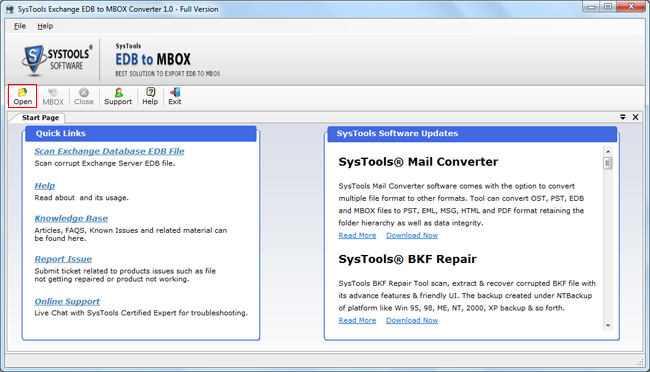
Task: Maximize the application window
Action: click(x=608, y=7)
